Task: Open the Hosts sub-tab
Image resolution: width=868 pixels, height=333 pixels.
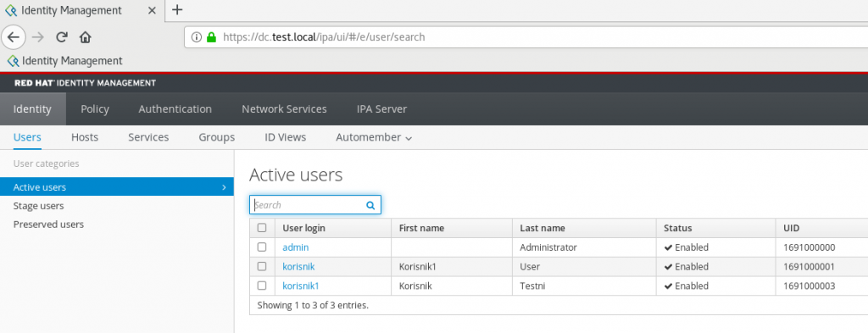Action: point(85,137)
